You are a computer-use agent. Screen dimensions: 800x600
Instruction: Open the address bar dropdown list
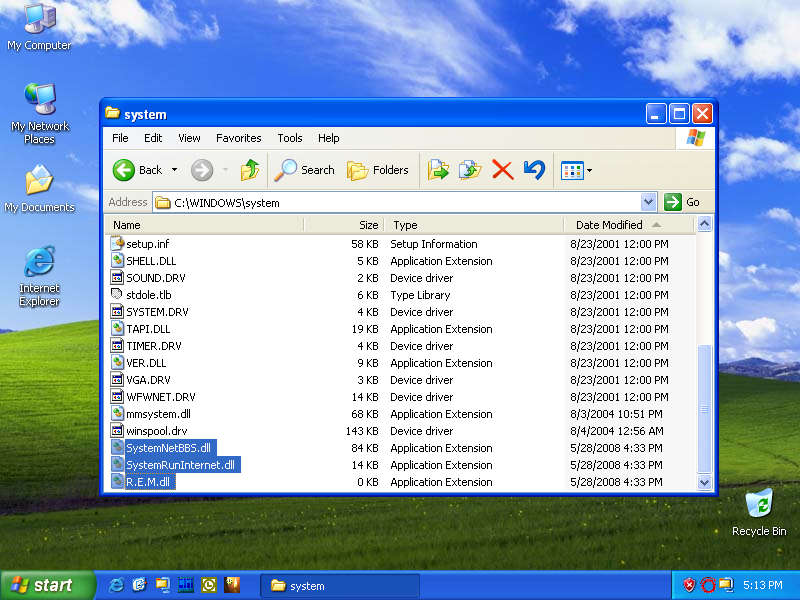point(648,202)
